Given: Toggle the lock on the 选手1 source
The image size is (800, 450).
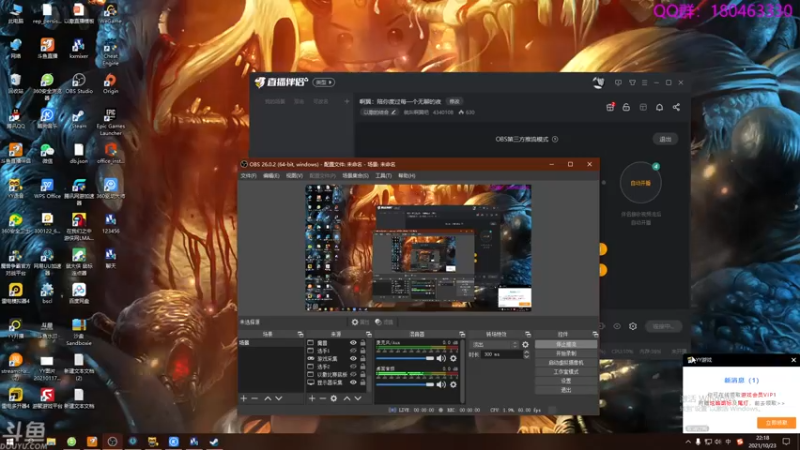Looking at the screenshot, I should (x=363, y=351).
